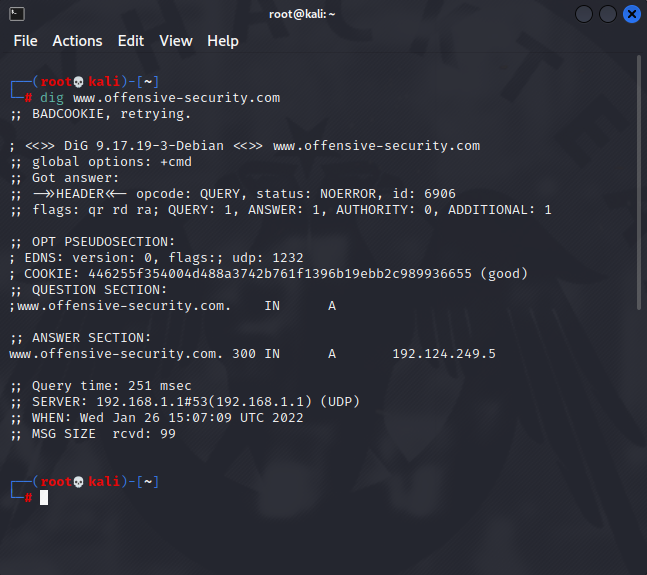This screenshot has height=575, width=647.
Task: Click the skull icon in the bottom prompt
Action: coord(78,482)
